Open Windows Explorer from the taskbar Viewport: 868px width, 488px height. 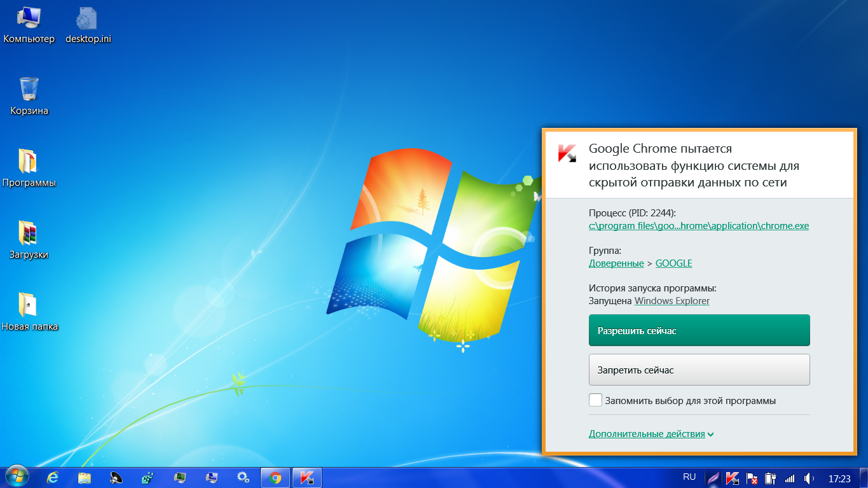point(85,478)
